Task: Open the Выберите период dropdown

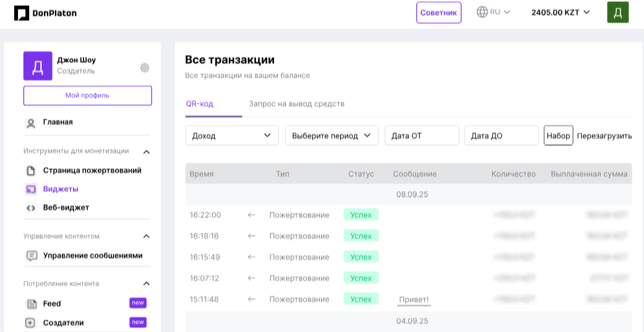Action: click(x=332, y=135)
